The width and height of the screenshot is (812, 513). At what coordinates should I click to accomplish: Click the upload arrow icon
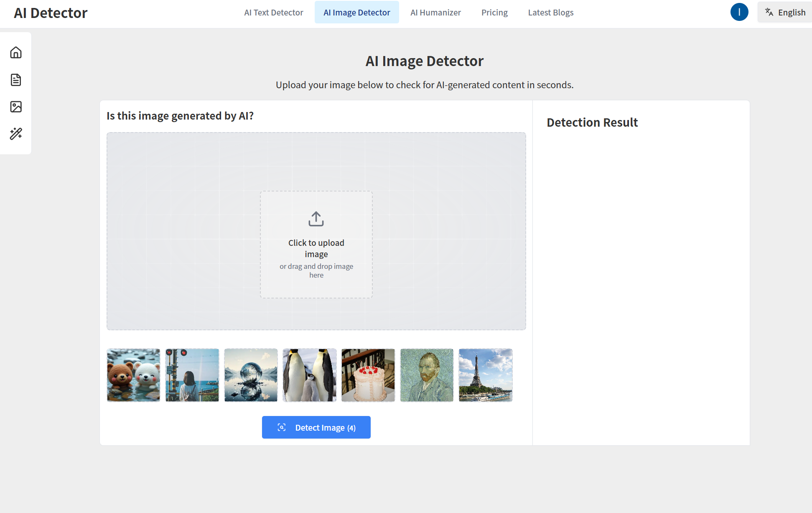(x=316, y=219)
